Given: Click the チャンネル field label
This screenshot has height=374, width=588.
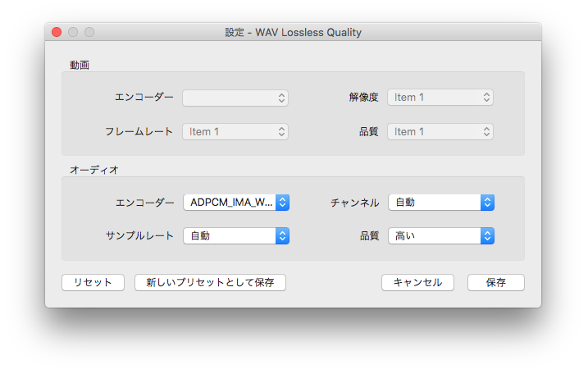Looking at the screenshot, I should (354, 203).
